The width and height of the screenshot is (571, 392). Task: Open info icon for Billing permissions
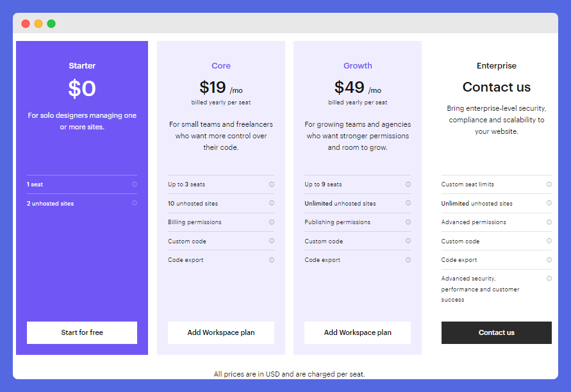click(272, 222)
